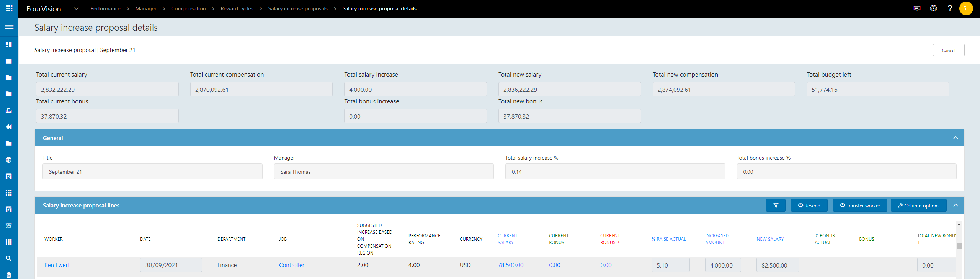Open the buildings organization icon in sidebar
980x279 pixels.
coord(9,110)
